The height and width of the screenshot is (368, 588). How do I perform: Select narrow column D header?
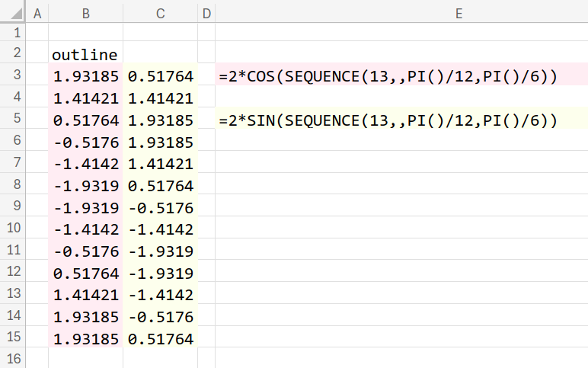[x=206, y=13]
